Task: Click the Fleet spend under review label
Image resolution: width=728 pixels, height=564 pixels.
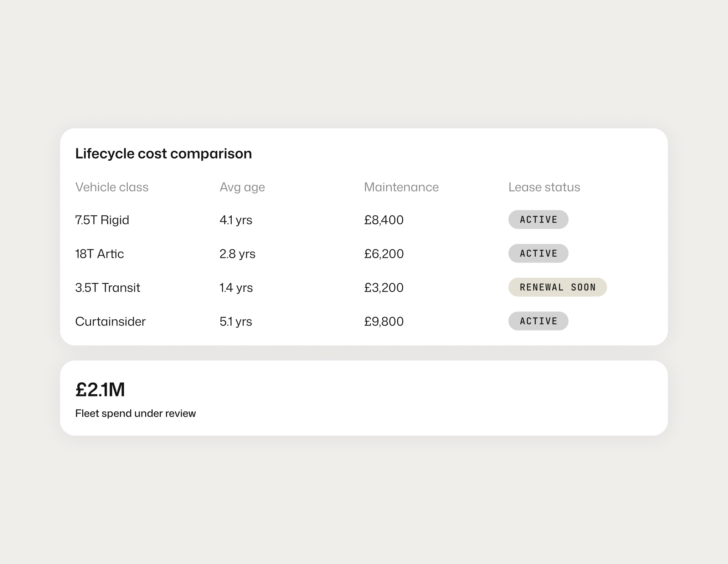Action: point(136,414)
